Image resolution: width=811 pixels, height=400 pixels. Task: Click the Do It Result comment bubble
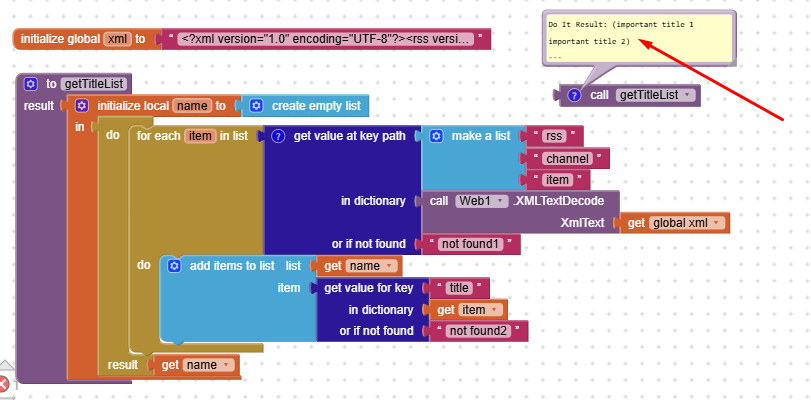(x=638, y=38)
